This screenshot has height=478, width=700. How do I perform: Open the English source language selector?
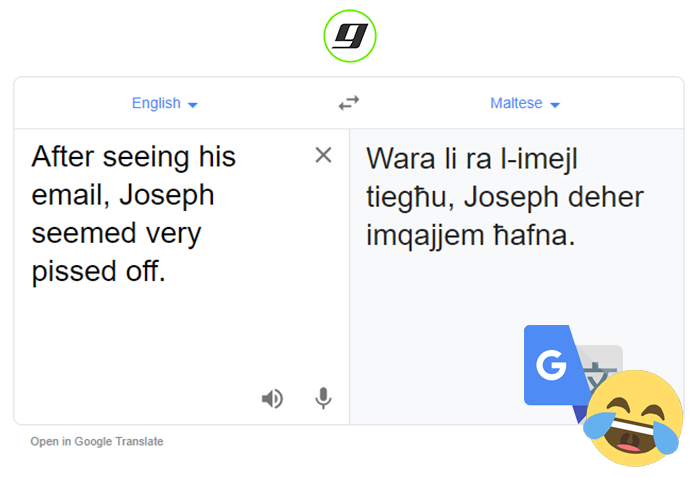coord(164,104)
